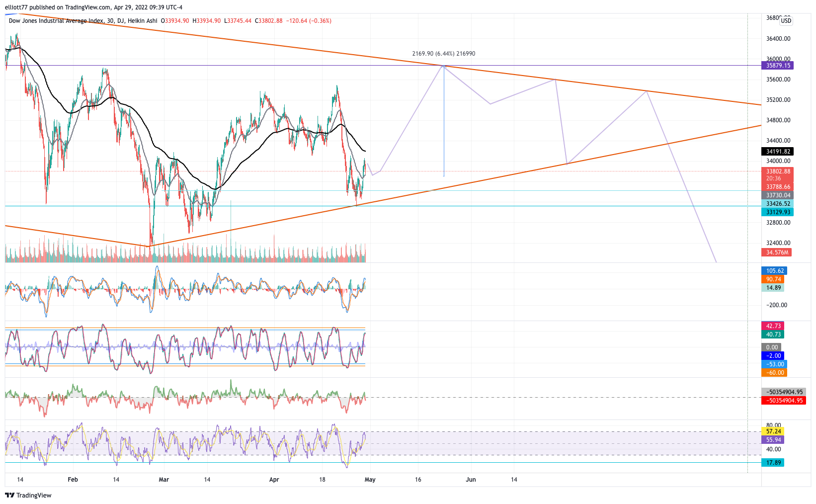The image size is (816, 504).
Task: Click the cyan 17.89 level label
Action: (x=773, y=463)
